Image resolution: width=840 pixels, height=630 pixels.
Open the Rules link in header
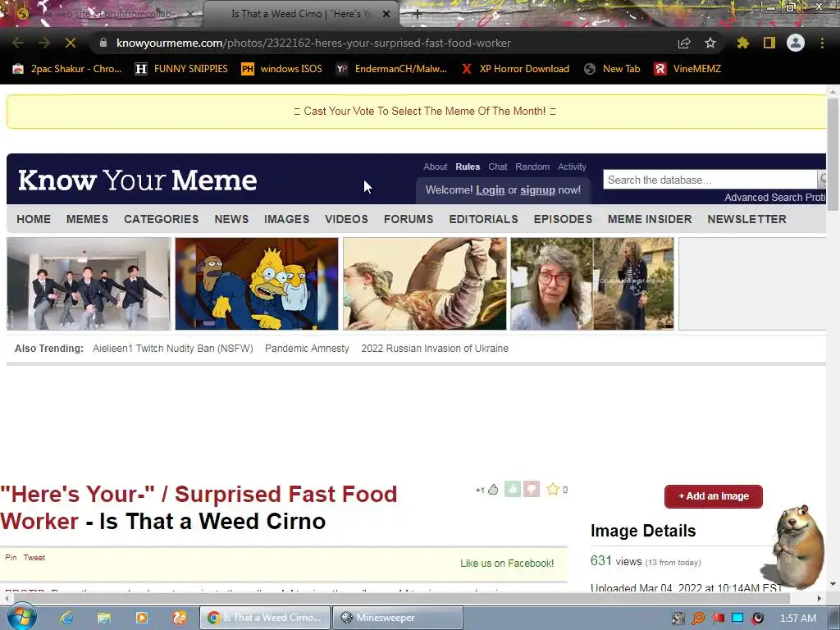click(x=468, y=167)
